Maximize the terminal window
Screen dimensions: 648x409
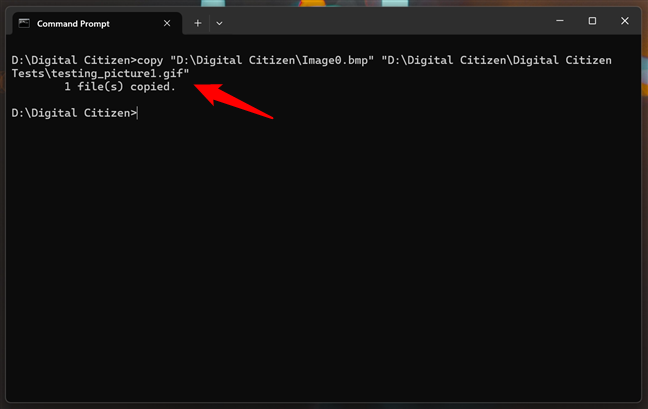[592, 21]
